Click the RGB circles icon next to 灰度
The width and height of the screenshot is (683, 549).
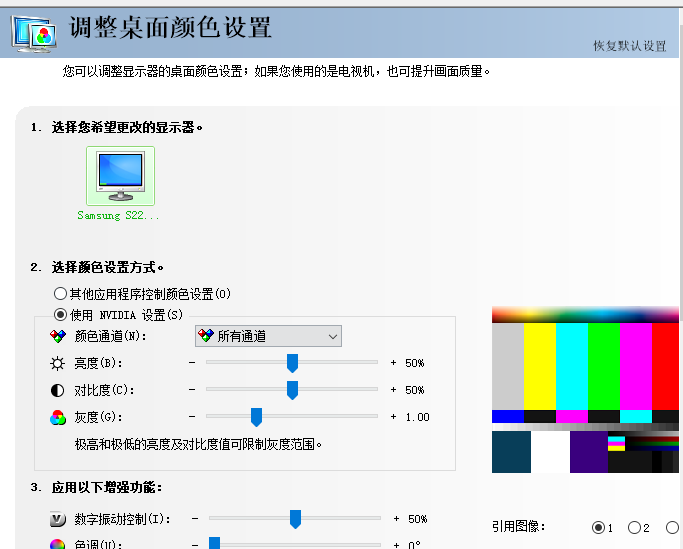(x=58, y=417)
